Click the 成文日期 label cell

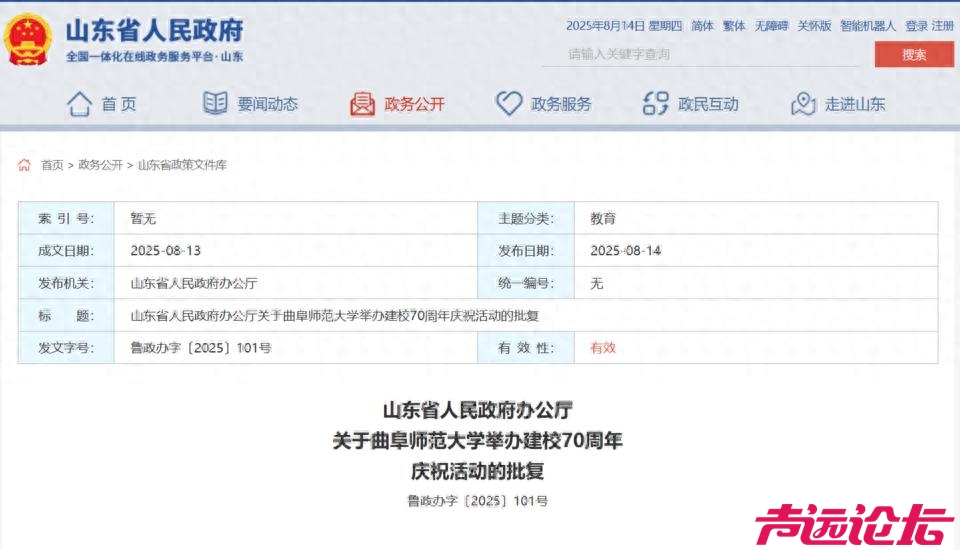pos(66,251)
